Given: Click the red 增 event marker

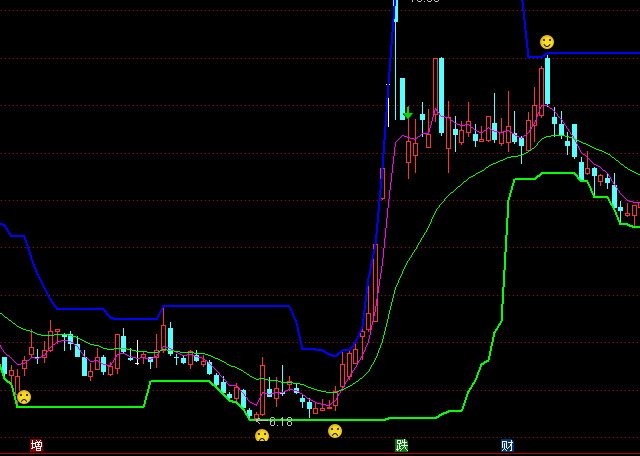Looking at the screenshot, I should click(x=37, y=445).
